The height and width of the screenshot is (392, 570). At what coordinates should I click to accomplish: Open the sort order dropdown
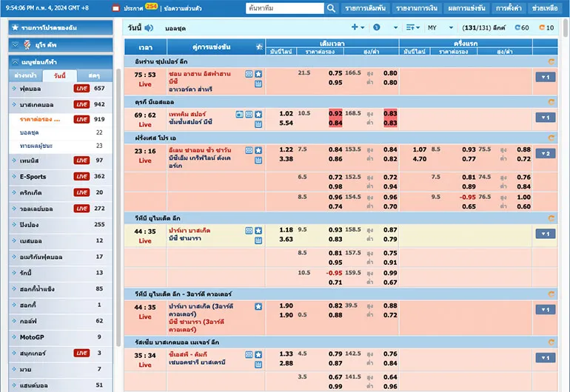pos(413,28)
